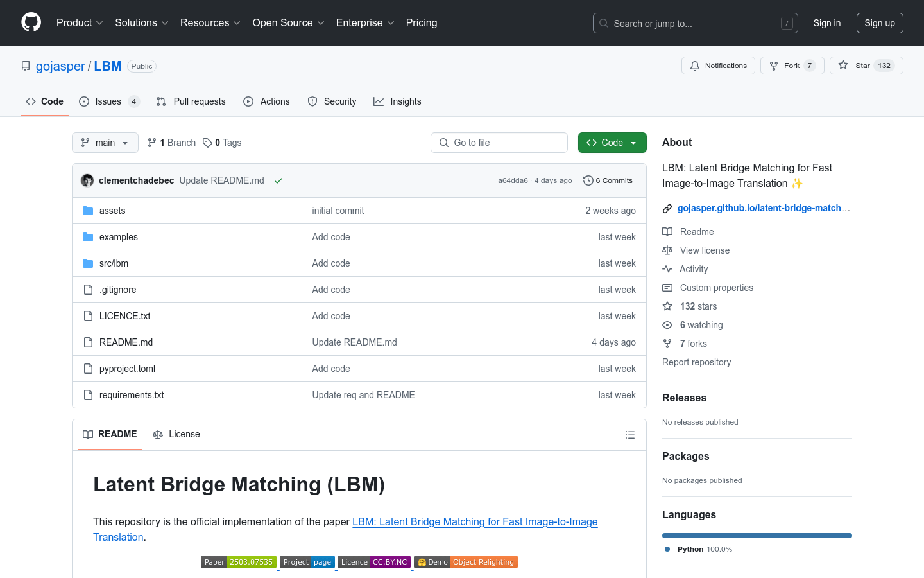Click the Sign up button
Image resolution: width=924 pixels, height=578 pixels.
click(879, 23)
